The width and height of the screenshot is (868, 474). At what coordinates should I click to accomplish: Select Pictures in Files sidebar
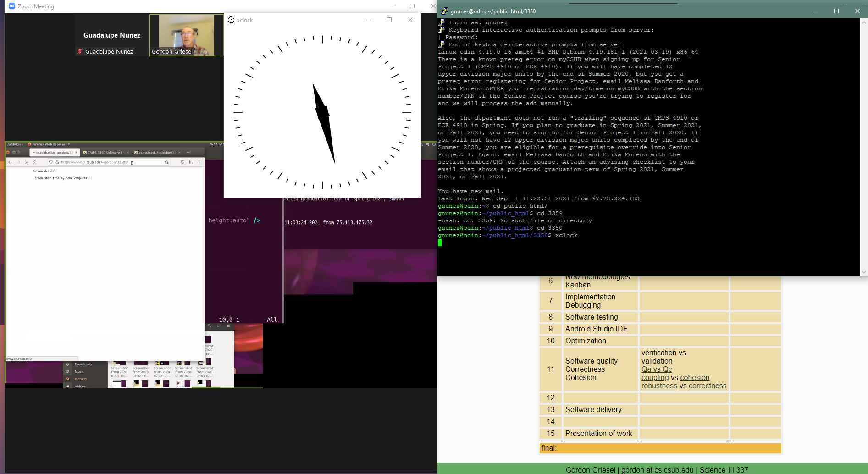(81, 379)
